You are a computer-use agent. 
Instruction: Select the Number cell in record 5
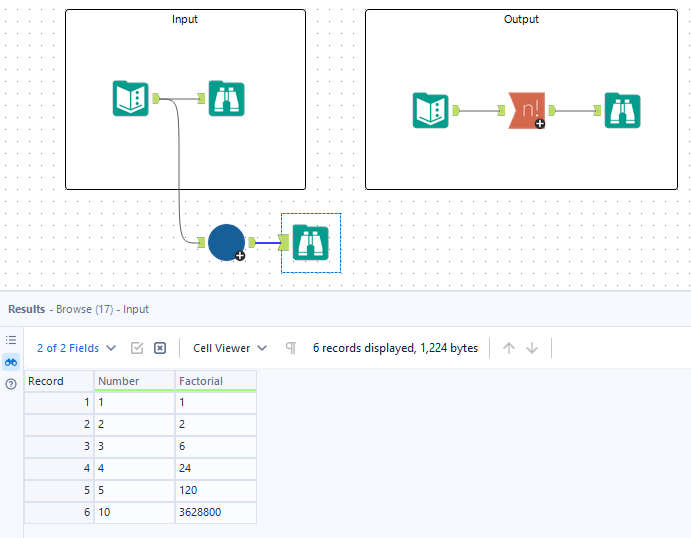click(x=134, y=490)
